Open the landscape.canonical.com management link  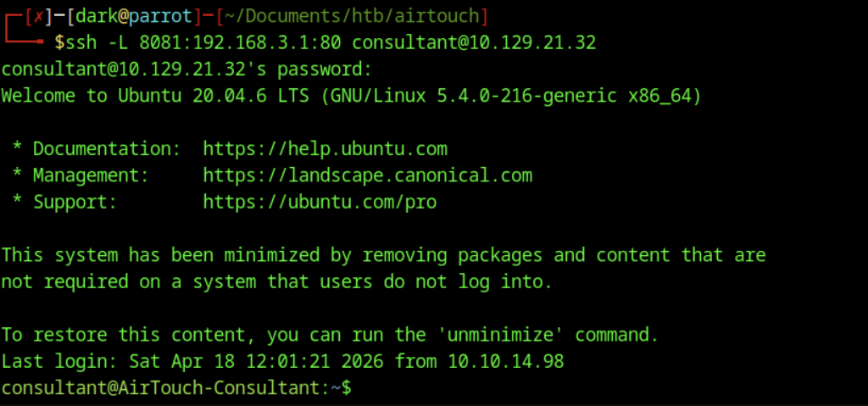(x=367, y=175)
